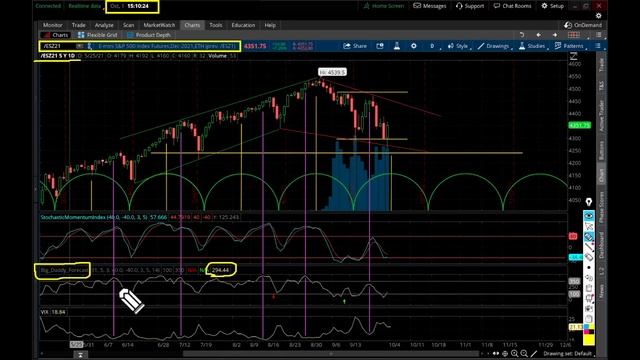This screenshot has width=640, height=360.
Task: Click the camera screenshot icon in drawing palette
Action: (x=589, y=309)
